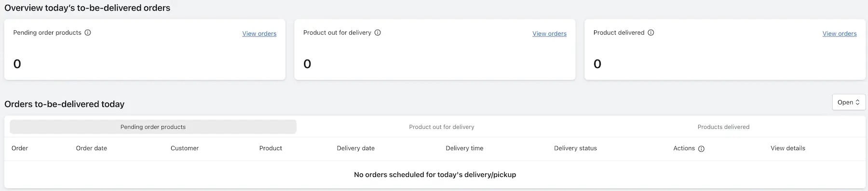
Task: View orders for Pending order products
Action: [259, 34]
